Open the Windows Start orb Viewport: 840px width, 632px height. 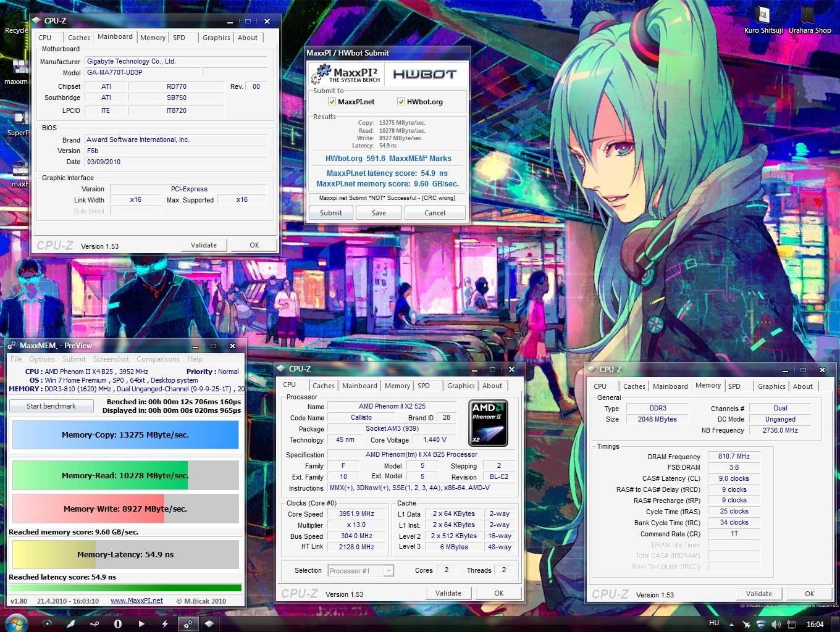click(x=16, y=623)
